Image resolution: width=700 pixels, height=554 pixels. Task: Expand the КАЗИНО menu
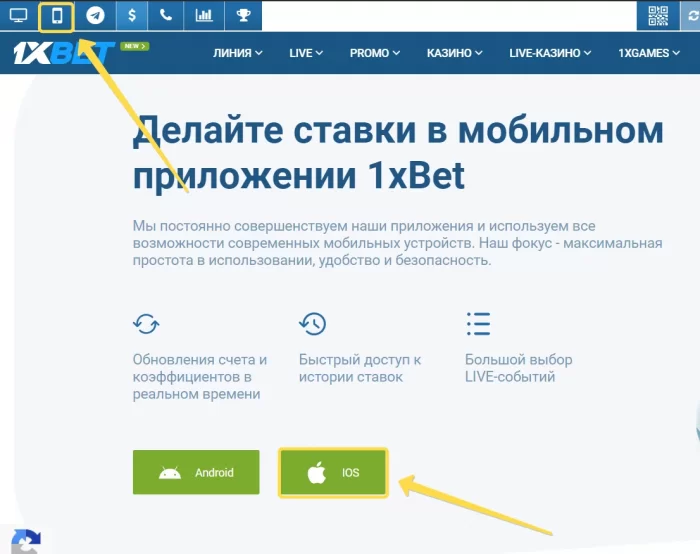(454, 53)
